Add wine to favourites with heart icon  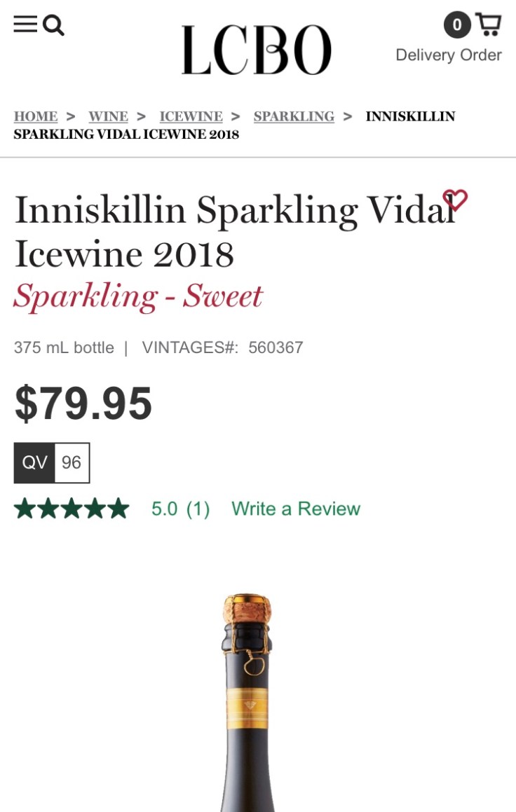tap(454, 200)
